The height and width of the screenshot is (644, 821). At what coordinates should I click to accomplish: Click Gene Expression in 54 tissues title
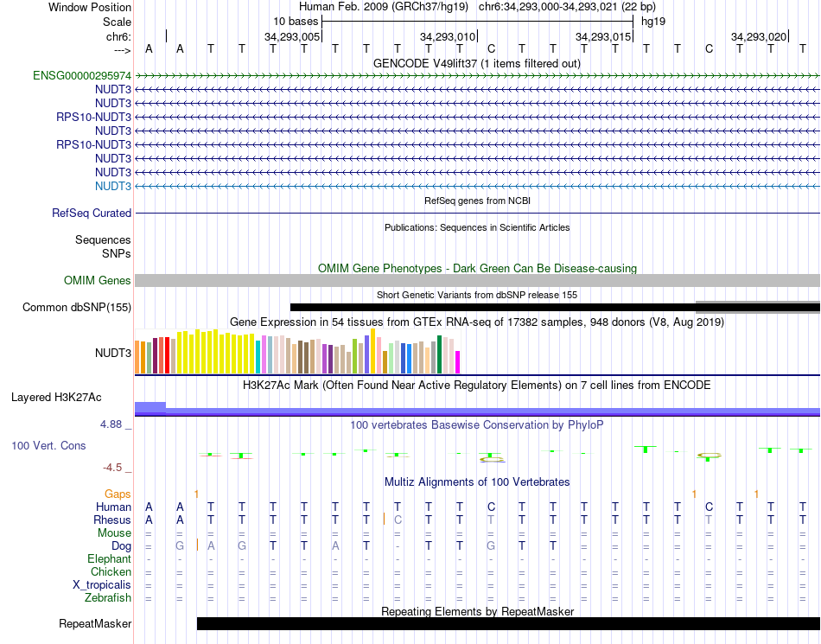pos(477,322)
